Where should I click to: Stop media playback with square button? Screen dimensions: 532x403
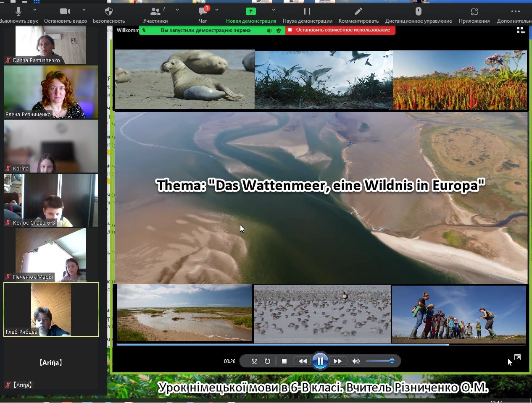click(284, 361)
